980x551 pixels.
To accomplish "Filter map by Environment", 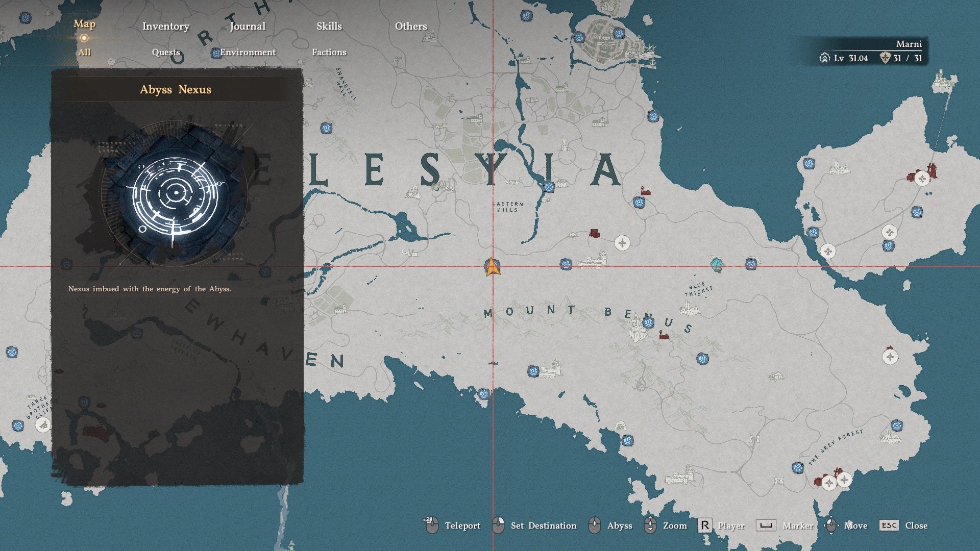I will coord(248,52).
